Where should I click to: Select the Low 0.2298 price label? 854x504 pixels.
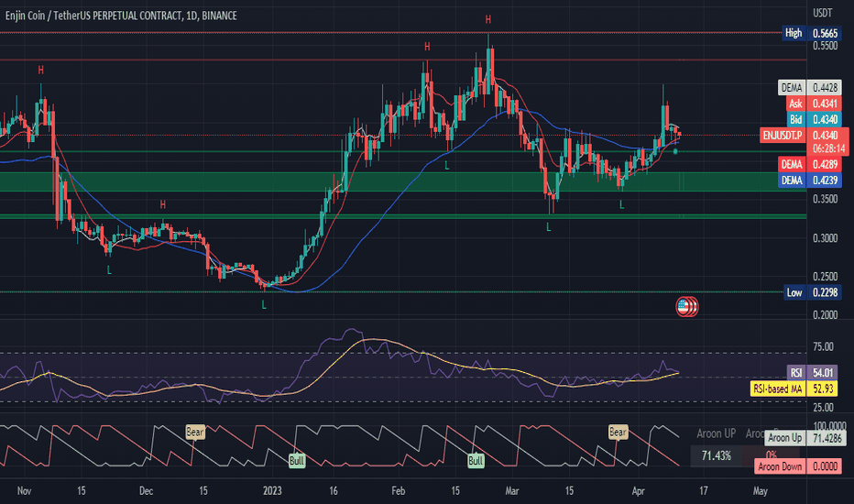813,292
